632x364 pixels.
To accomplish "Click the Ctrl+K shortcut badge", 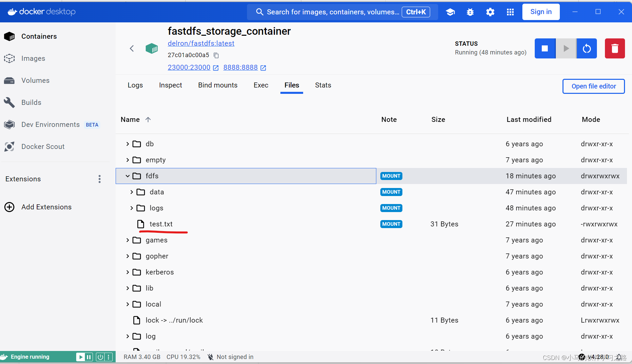I will click(x=416, y=12).
